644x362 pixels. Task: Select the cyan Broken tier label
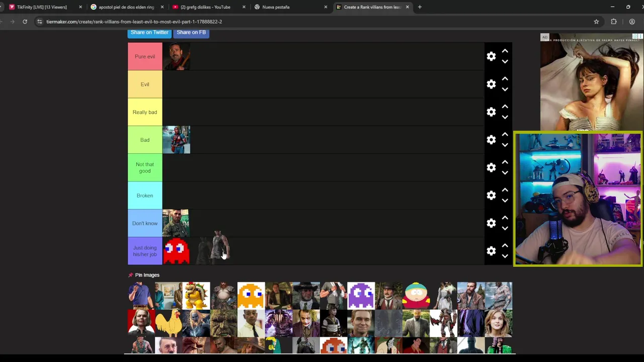click(145, 196)
